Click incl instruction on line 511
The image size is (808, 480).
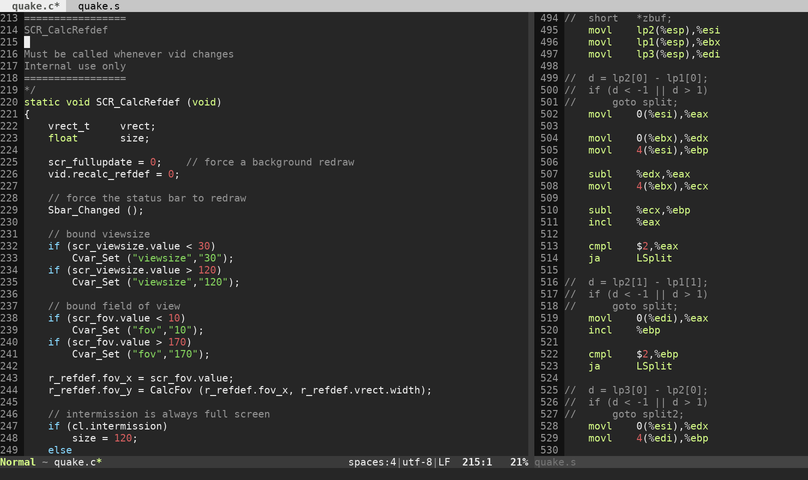pyautogui.click(x=600, y=222)
